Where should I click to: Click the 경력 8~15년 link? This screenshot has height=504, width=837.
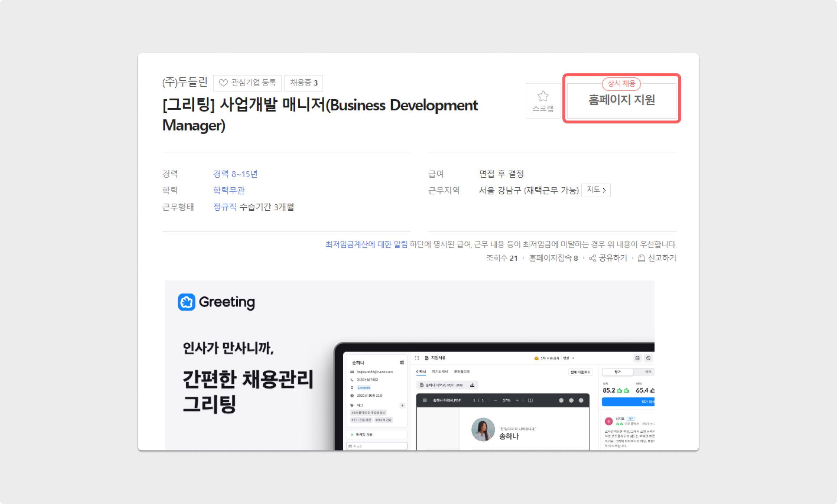coord(235,174)
